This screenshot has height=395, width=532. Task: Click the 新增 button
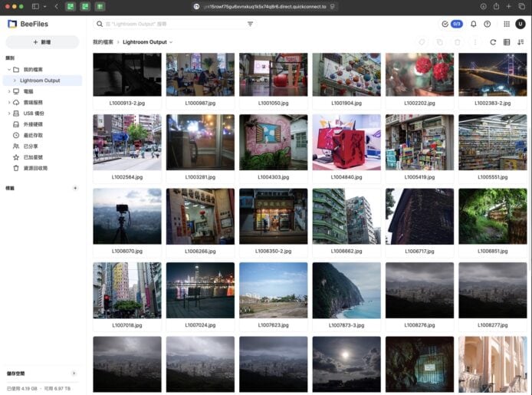(42, 42)
